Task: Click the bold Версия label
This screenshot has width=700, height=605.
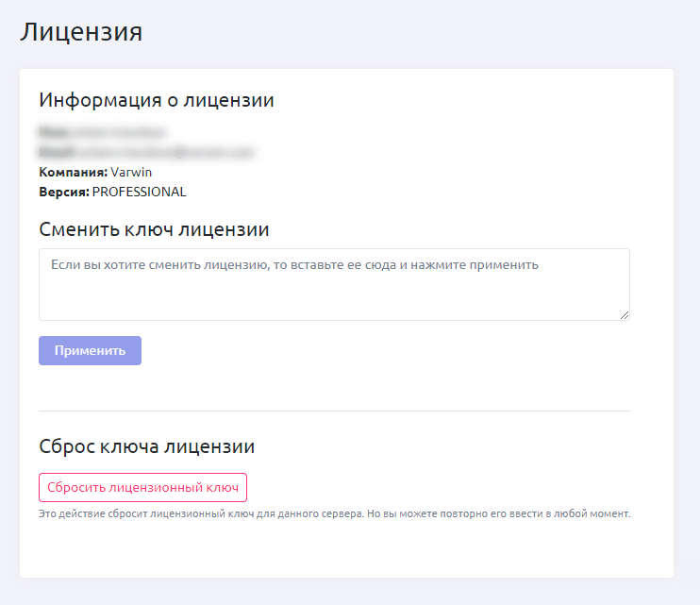Action: point(64,192)
